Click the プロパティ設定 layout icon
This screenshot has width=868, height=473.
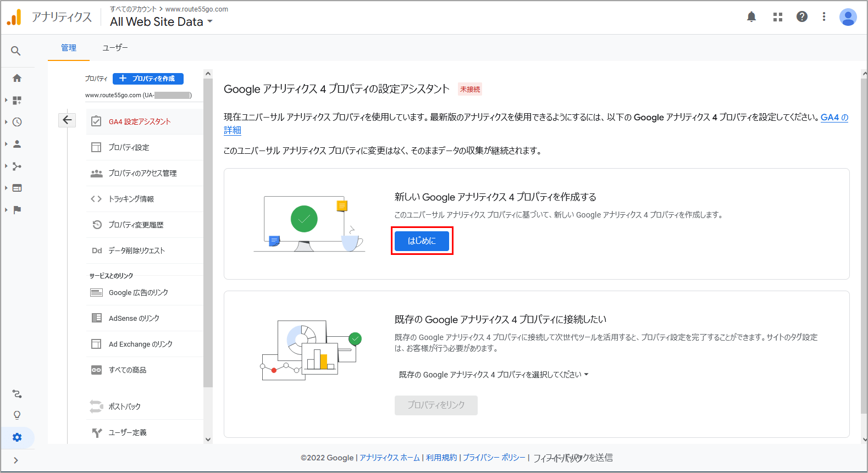pos(96,147)
